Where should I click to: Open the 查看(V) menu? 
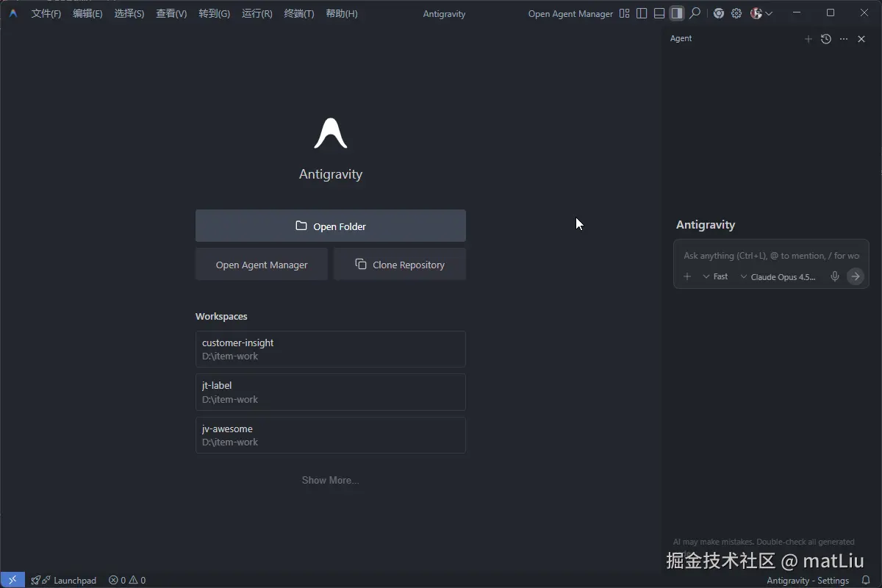(x=171, y=13)
